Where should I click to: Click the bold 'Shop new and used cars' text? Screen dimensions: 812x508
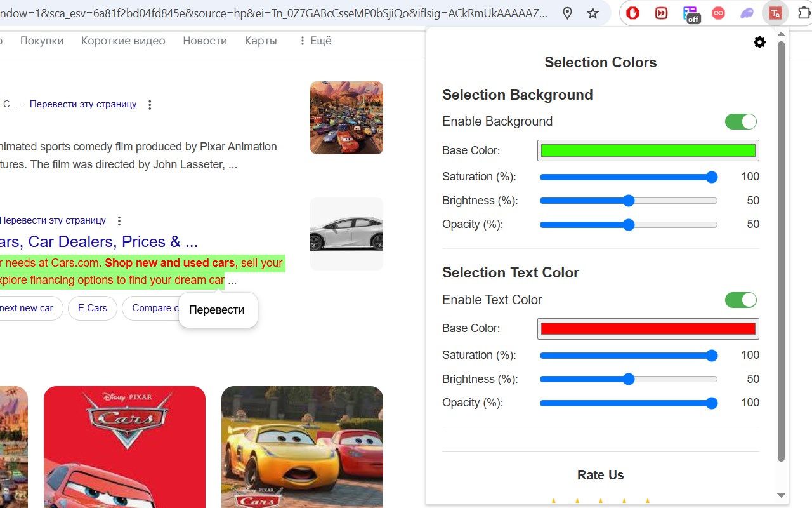(170, 263)
